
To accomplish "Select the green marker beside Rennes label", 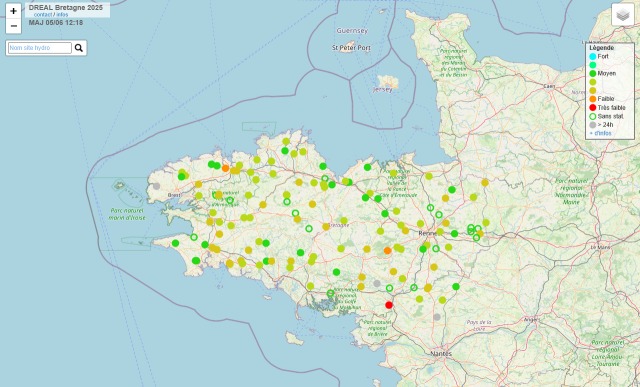I will pos(454,234).
